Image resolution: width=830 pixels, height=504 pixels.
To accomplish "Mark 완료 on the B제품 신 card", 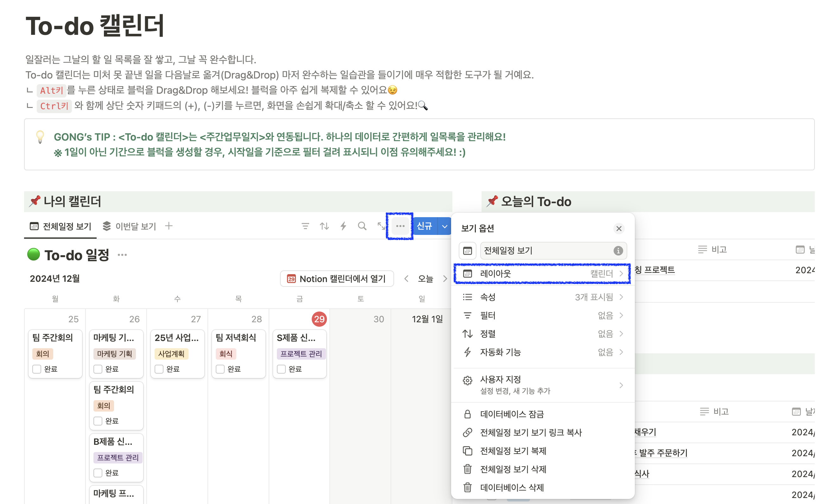I will (98, 473).
